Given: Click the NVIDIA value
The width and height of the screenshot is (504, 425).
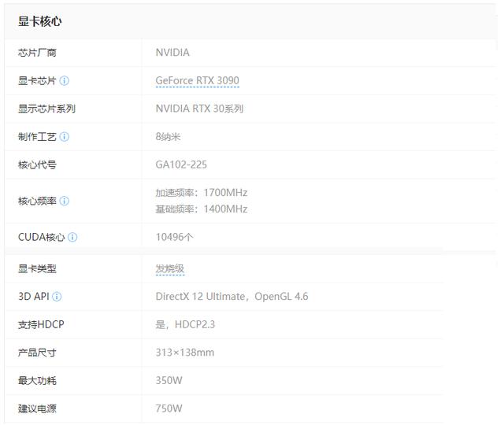Looking at the screenshot, I should (x=172, y=53).
